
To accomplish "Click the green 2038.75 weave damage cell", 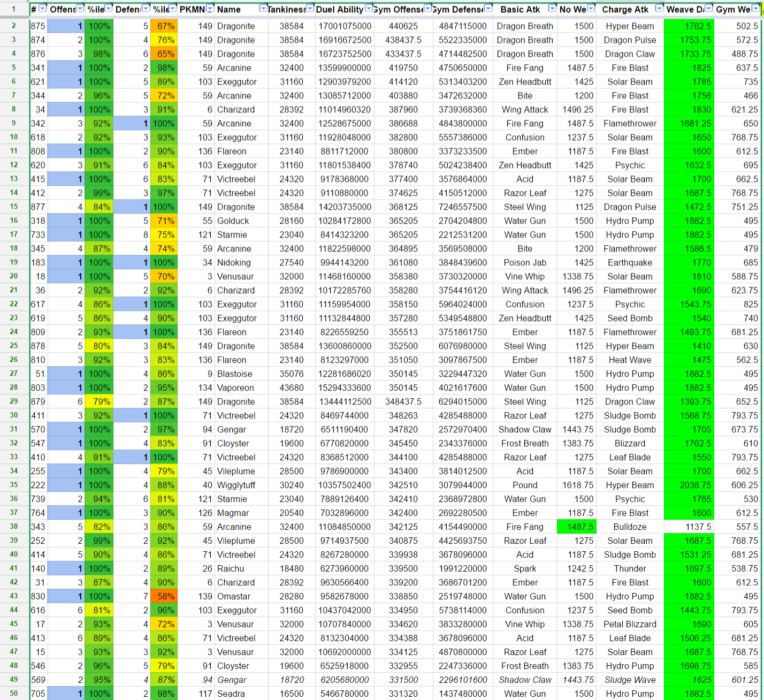I will (x=689, y=485).
